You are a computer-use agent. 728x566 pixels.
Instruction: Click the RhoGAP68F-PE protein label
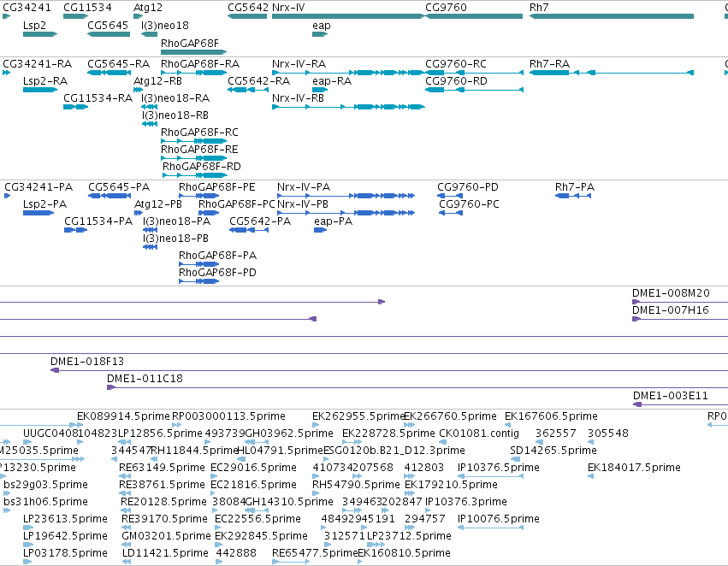(x=216, y=187)
